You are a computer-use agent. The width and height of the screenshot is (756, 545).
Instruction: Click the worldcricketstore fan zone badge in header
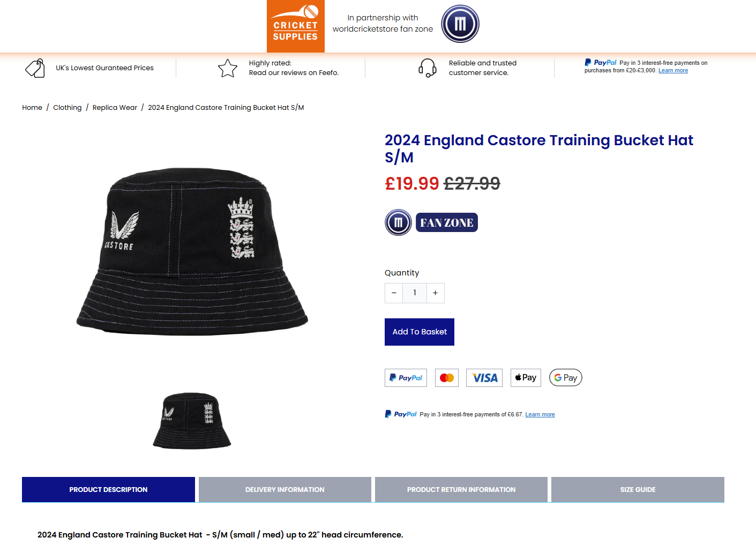coord(460,24)
